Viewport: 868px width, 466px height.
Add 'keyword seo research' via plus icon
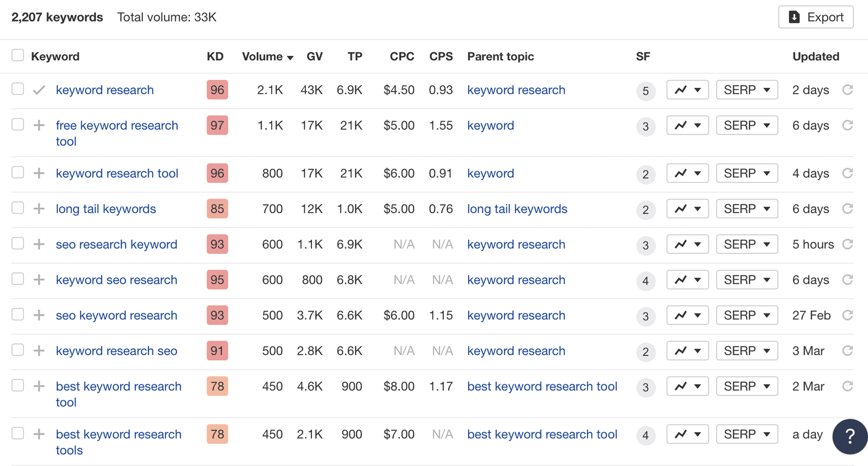(39, 280)
